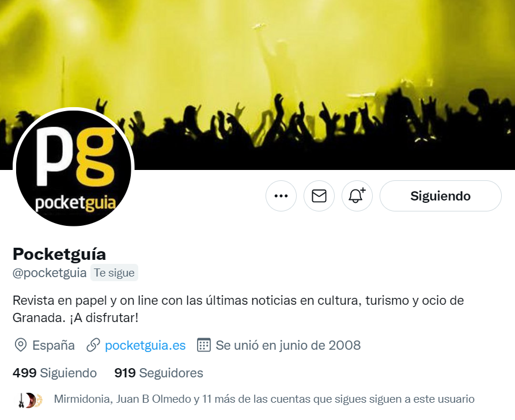Viewport: 515px width, 420px height.
Task: Turn on notifications with the bell icon
Action: [x=357, y=196]
